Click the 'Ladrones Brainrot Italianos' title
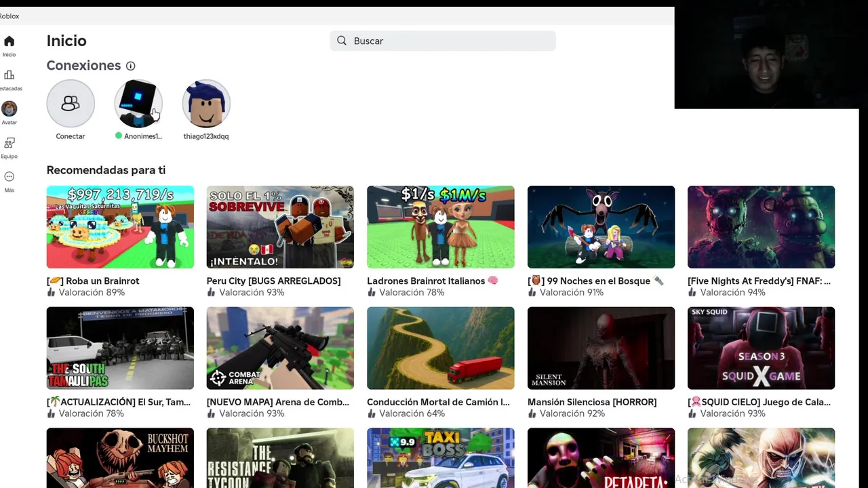 (x=433, y=281)
